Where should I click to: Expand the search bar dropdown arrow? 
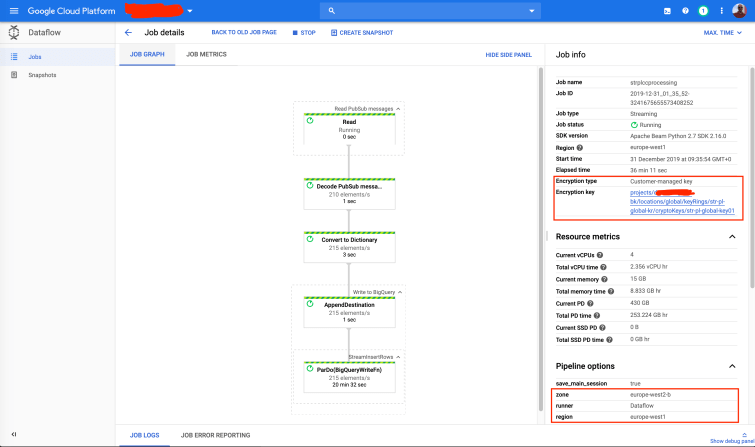coord(532,11)
